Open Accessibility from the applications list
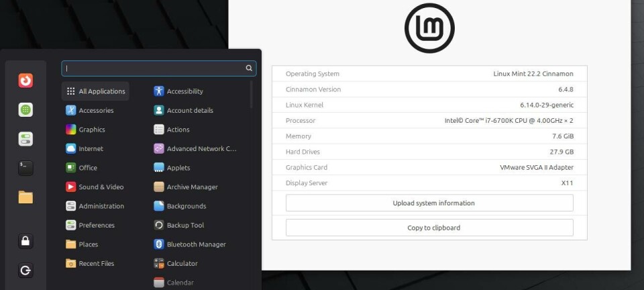Screen dimensions: 644x290 (x=178, y=91)
